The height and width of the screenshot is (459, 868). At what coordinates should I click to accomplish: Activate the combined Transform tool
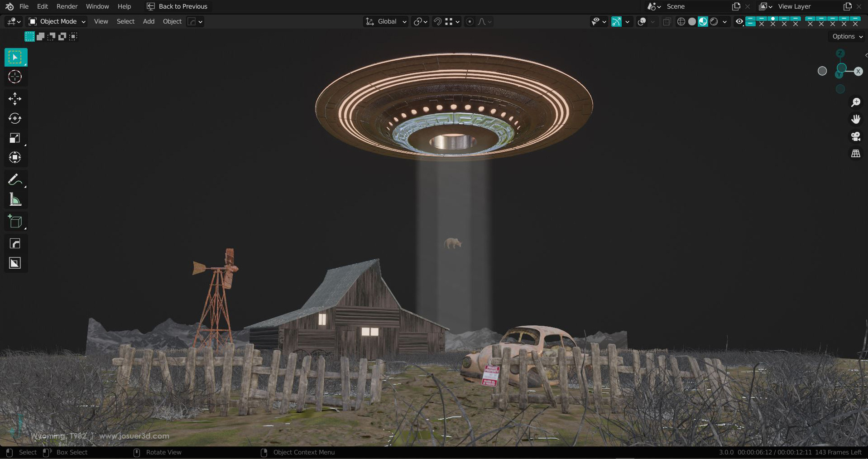15,157
